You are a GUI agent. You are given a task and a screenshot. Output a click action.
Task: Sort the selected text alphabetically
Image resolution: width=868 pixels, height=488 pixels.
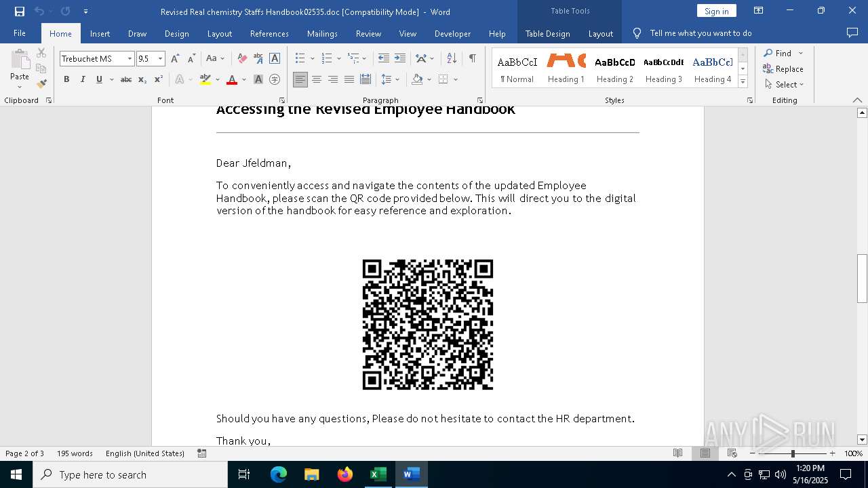pos(452,59)
